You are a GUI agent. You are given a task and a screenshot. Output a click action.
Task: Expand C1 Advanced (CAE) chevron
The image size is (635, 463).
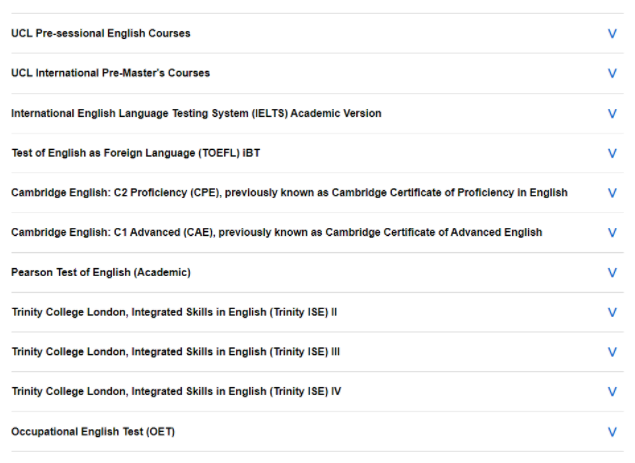pos(612,233)
